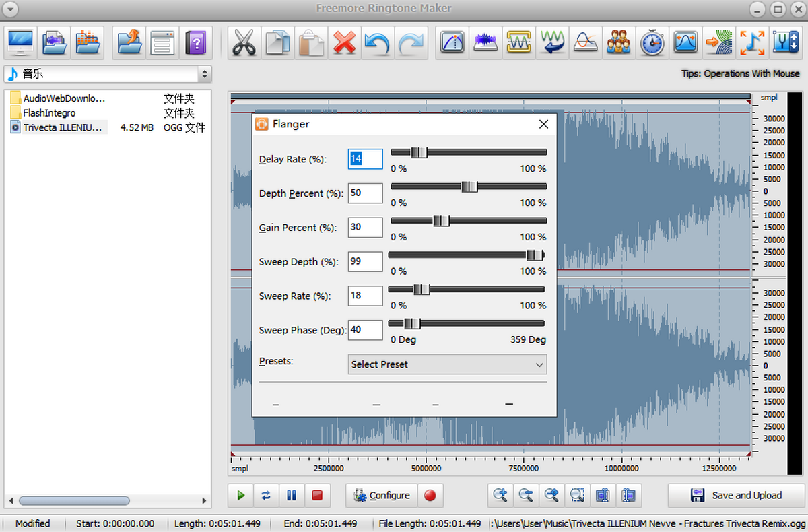Click the red record button
Screen dimensions: 808x532
[430, 495]
